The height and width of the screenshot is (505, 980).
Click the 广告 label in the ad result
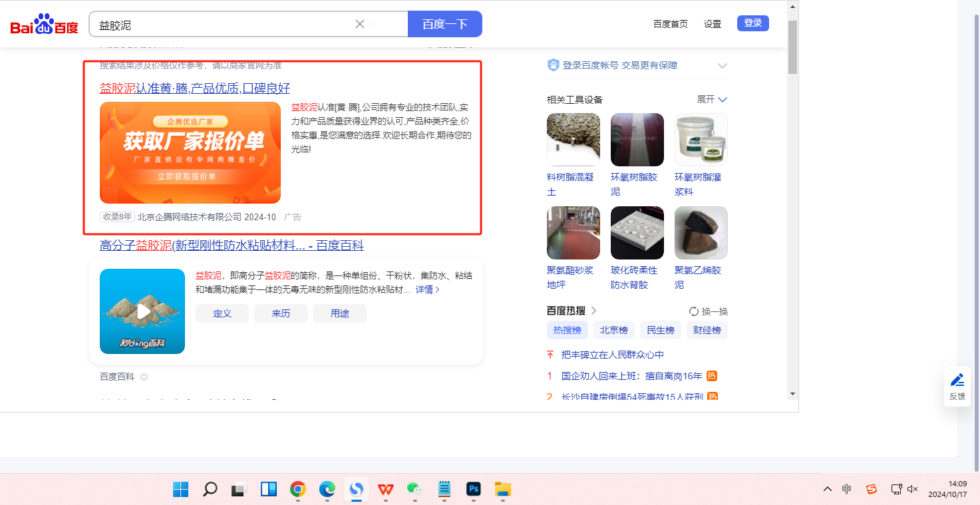click(293, 217)
